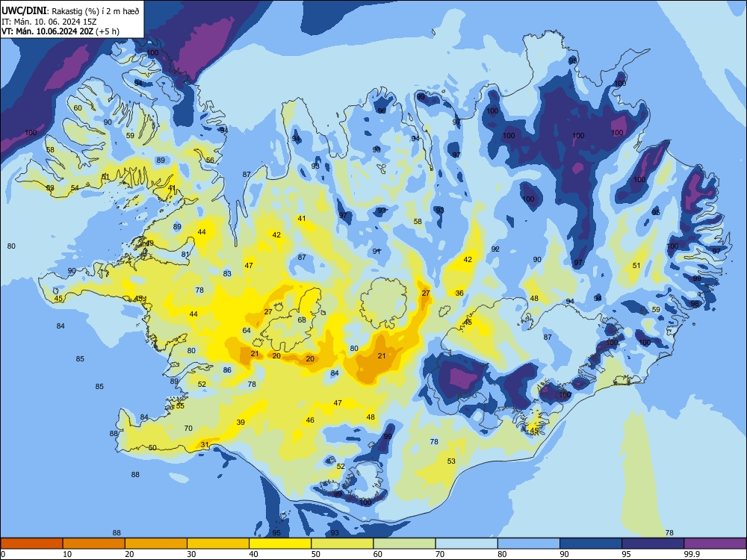This screenshot has height=560, width=747.
Task: Pick the 60–70 pale green legend swatch
Action: [404, 544]
